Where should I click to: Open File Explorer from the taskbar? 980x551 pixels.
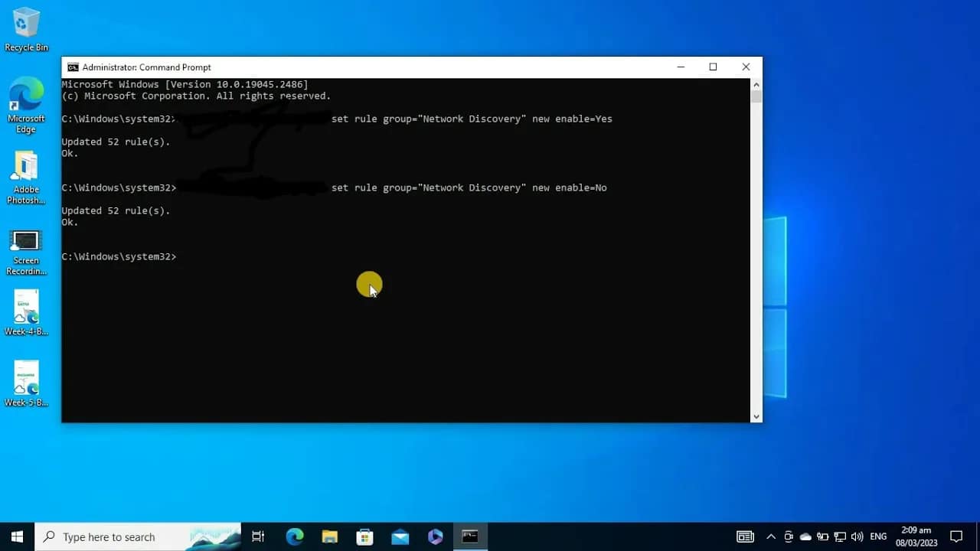(x=329, y=536)
